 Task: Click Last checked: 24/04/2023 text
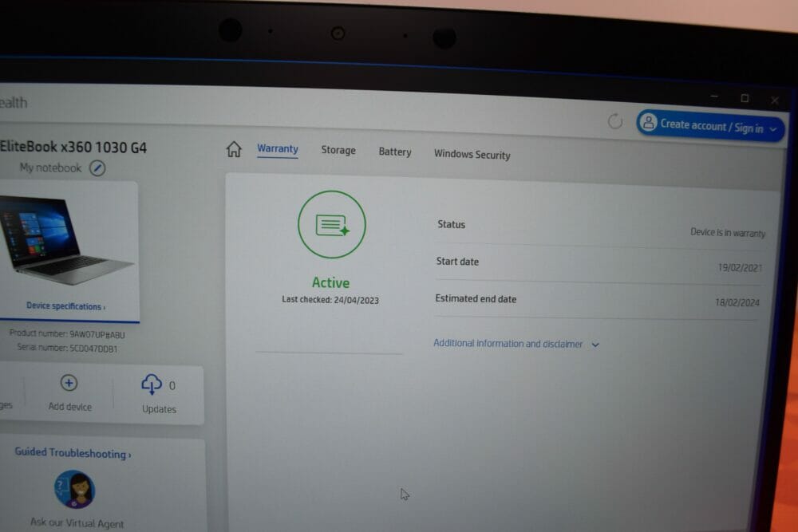click(x=330, y=300)
